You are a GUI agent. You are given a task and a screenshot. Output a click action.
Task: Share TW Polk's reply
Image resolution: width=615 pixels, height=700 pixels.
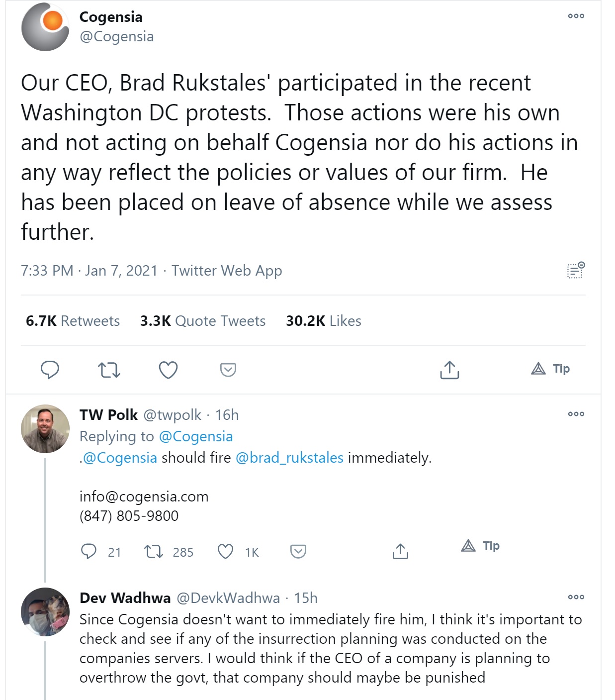[x=400, y=551]
